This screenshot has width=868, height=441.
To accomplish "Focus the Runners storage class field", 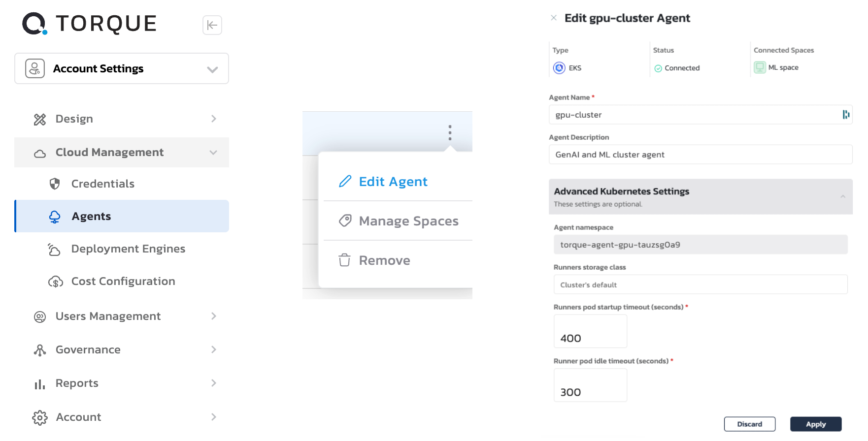I will (x=700, y=284).
